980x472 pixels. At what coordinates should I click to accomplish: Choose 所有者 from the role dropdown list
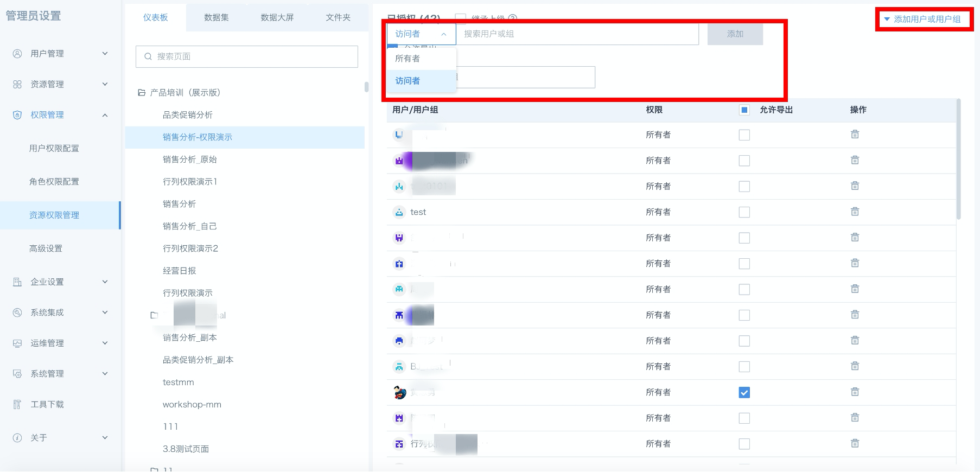(408, 59)
